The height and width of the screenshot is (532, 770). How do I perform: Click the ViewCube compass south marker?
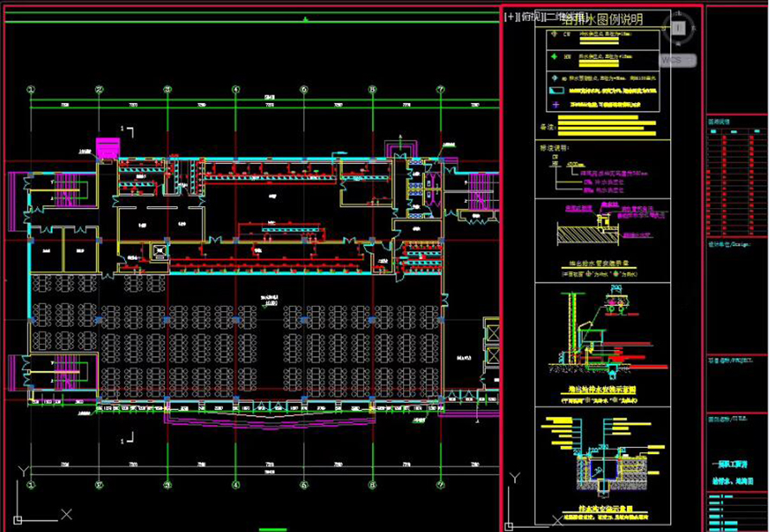pos(678,45)
